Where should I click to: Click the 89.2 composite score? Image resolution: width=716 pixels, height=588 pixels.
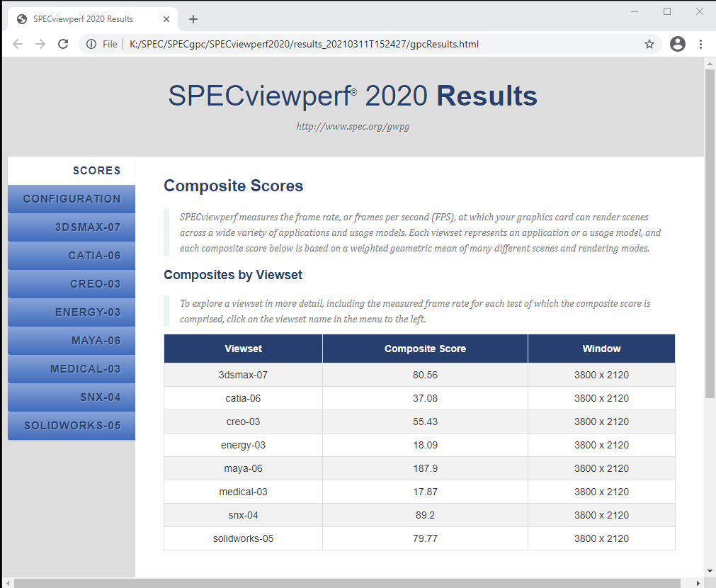pos(425,515)
